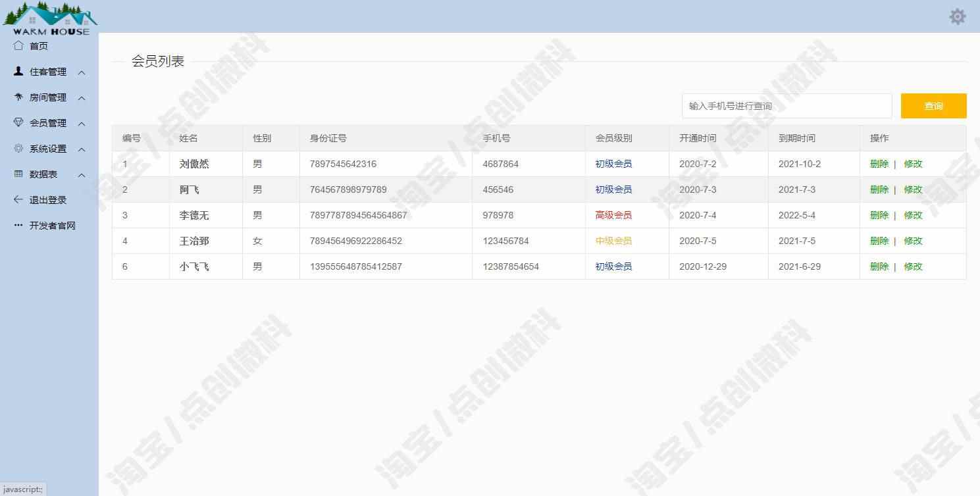Delete member 小飞飞
Screen dimensions: 980x496
tap(879, 266)
